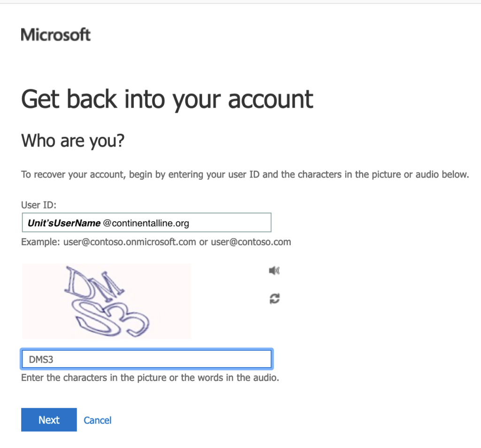Viewport: 481px width, 448px height.
Task: Click the Next button
Action: pyautogui.click(x=49, y=420)
